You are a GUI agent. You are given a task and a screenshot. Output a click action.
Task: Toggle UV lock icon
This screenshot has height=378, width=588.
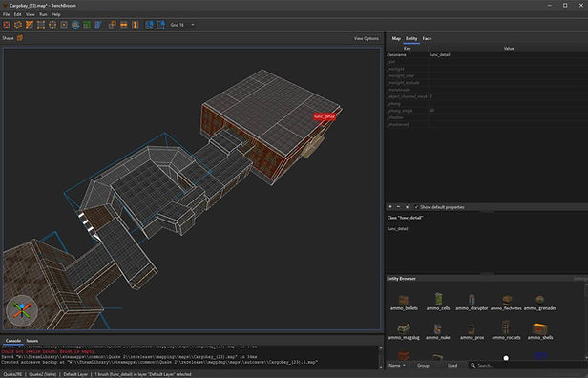pos(160,25)
